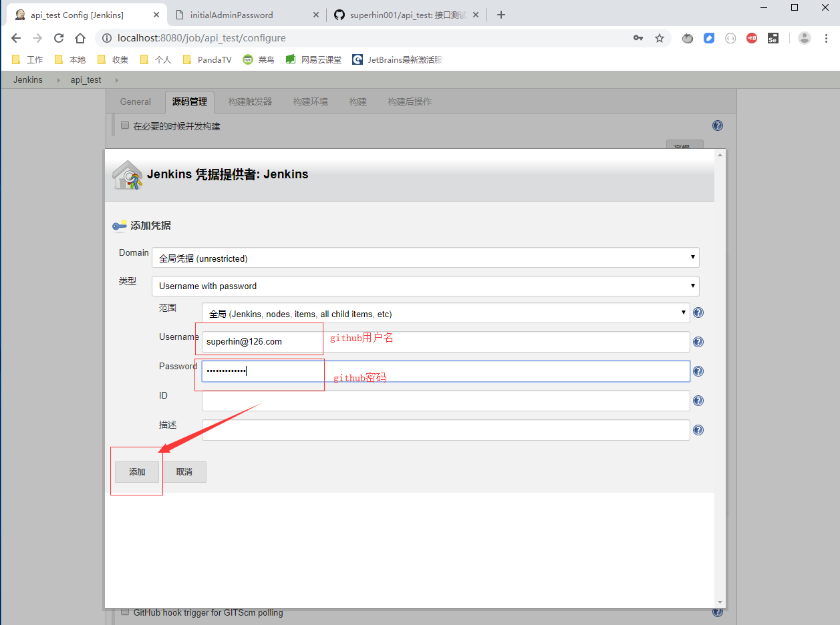The width and height of the screenshot is (840, 625).
Task: Bookmark this page with star icon
Action: 660,38
